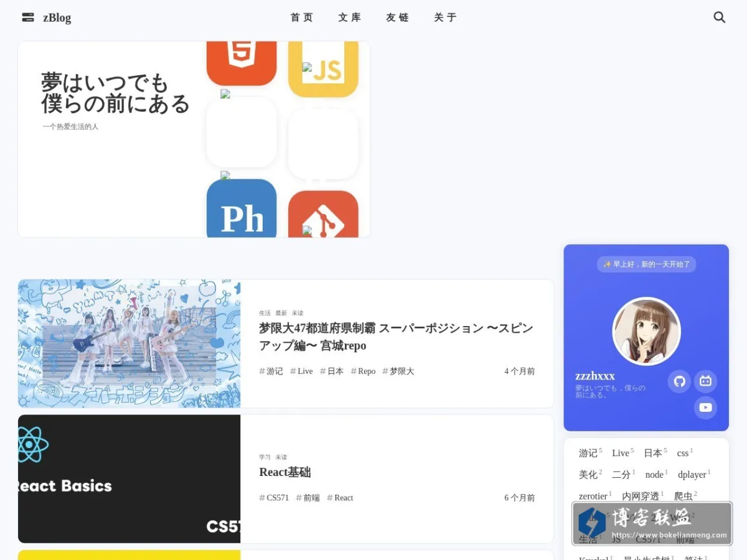
Task: Open the React基础 post title
Action: (285, 472)
